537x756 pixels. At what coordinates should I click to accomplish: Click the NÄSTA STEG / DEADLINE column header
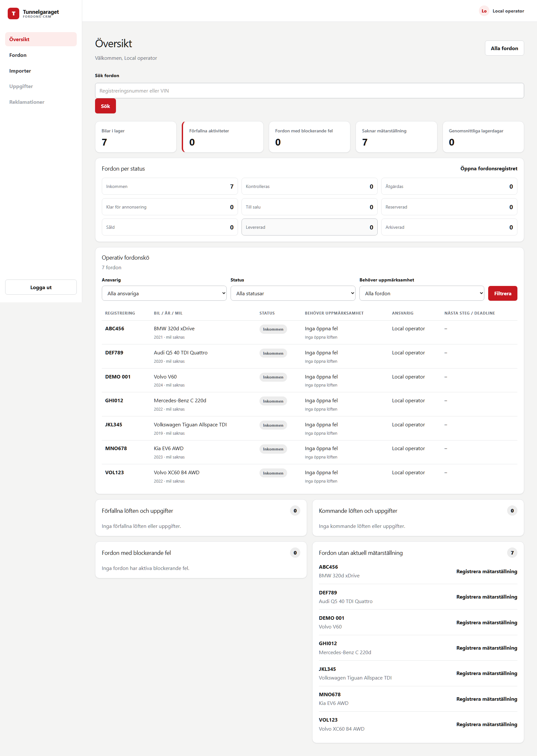tap(469, 313)
